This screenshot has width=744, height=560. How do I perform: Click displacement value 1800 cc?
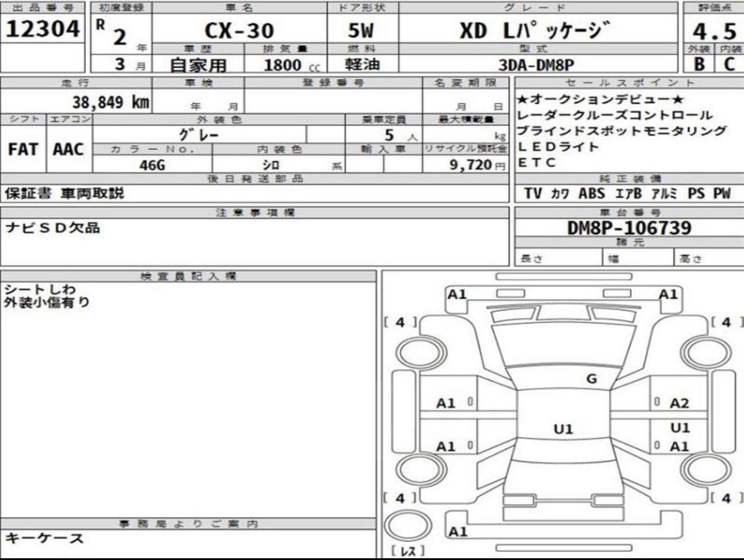(x=292, y=65)
